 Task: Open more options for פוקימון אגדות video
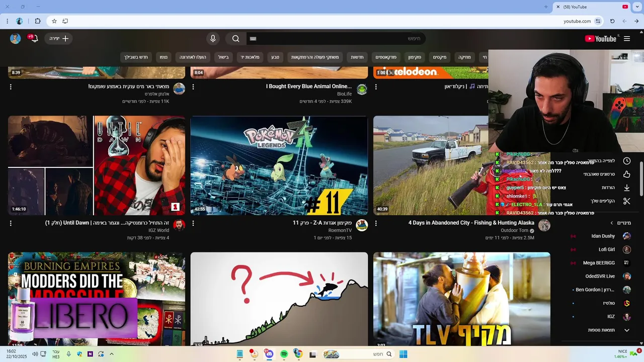193,223
